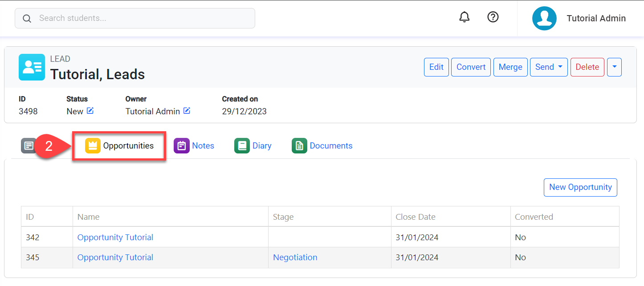The height and width of the screenshot is (286, 644).
Task: Click the green Diary book icon
Action: click(242, 146)
